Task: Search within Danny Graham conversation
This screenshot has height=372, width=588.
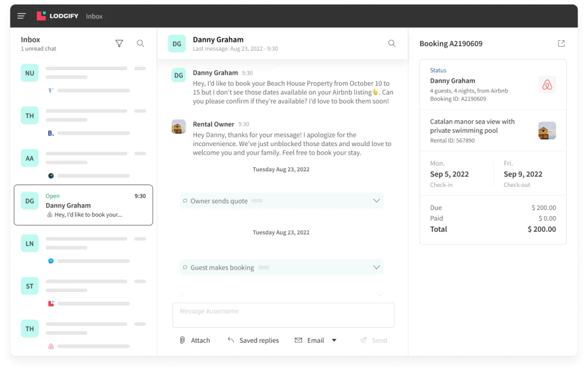Action: (x=392, y=44)
